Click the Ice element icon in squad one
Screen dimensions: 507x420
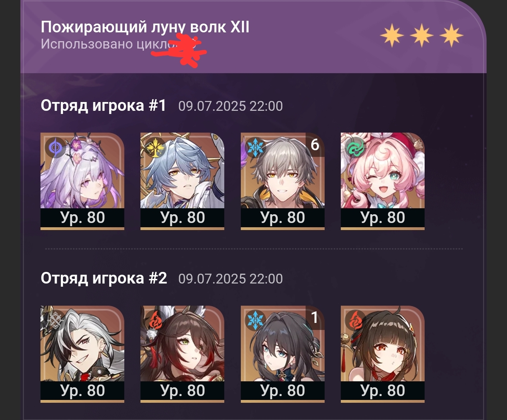256,147
